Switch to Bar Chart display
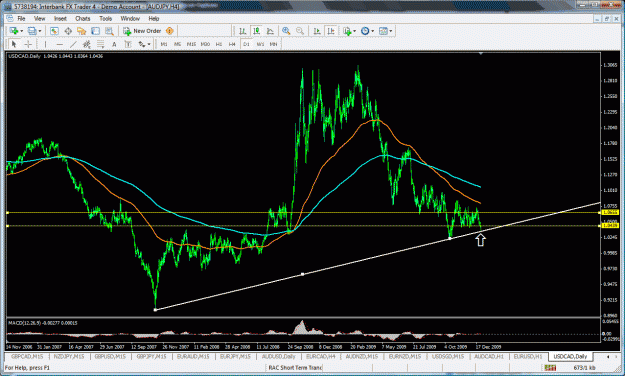This screenshot has height=376, width=625. tap(242, 31)
